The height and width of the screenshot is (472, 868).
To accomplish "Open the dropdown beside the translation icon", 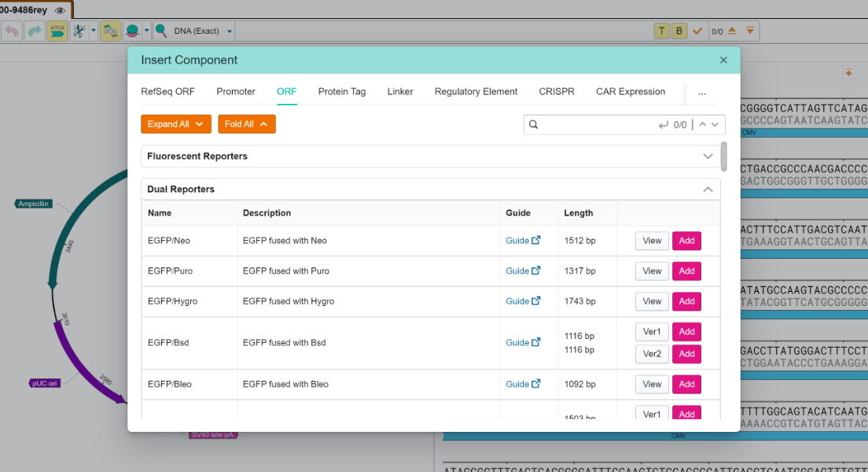I will (x=147, y=31).
